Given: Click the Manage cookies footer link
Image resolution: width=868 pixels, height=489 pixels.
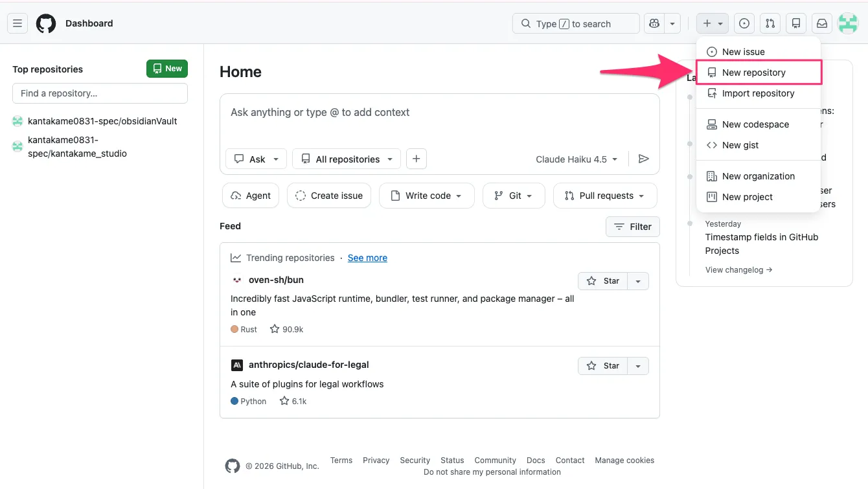Looking at the screenshot, I should (x=624, y=461).
